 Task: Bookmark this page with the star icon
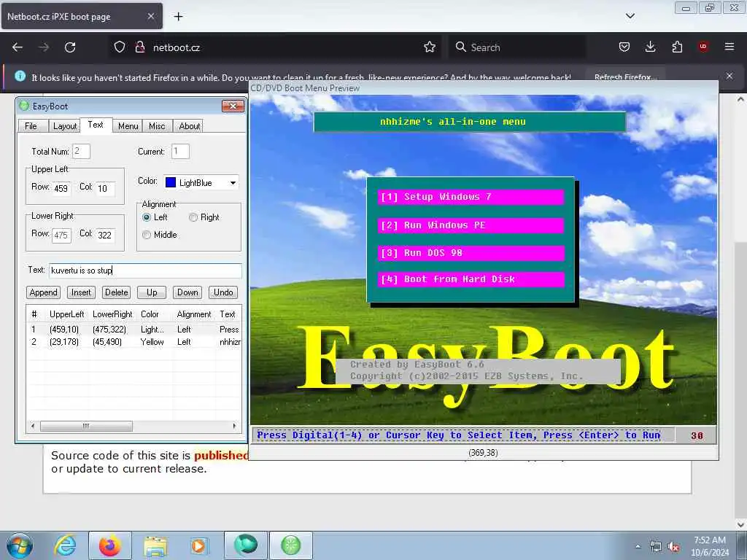coord(430,47)
